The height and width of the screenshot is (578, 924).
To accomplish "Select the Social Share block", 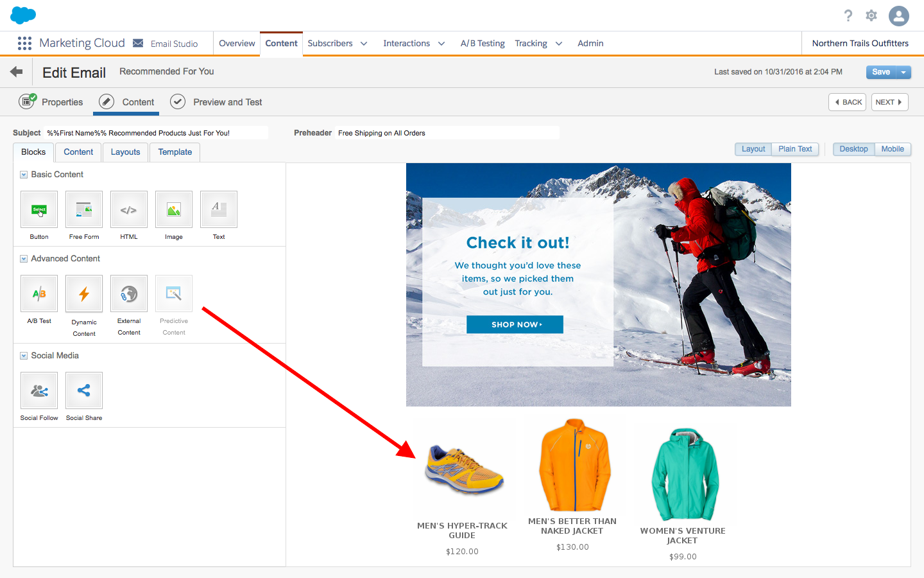I will [84, 390].
